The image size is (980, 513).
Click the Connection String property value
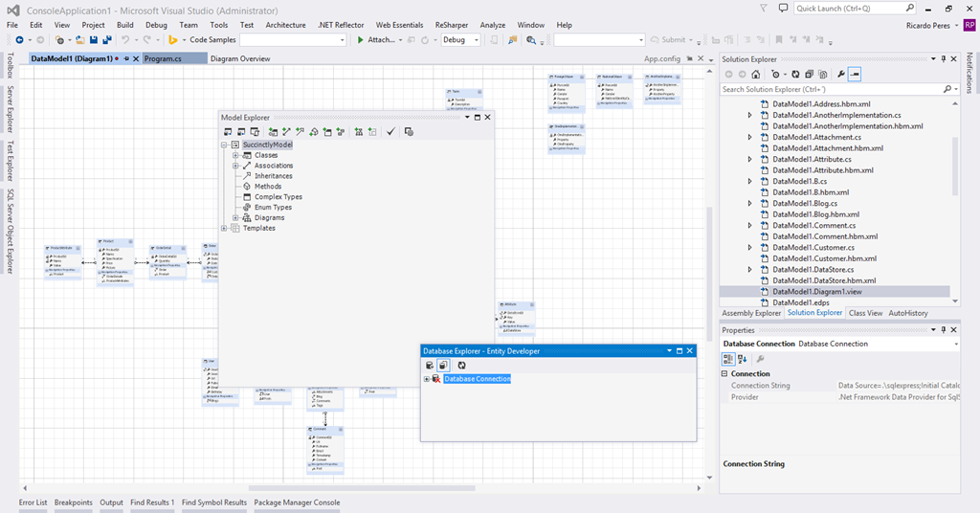pos(898,386)
